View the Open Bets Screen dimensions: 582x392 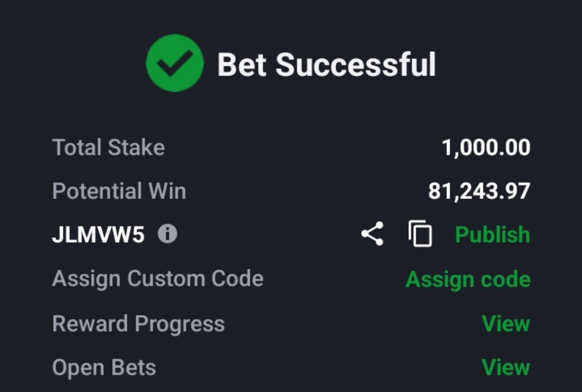pyautogui.click(x=506, y=367)
